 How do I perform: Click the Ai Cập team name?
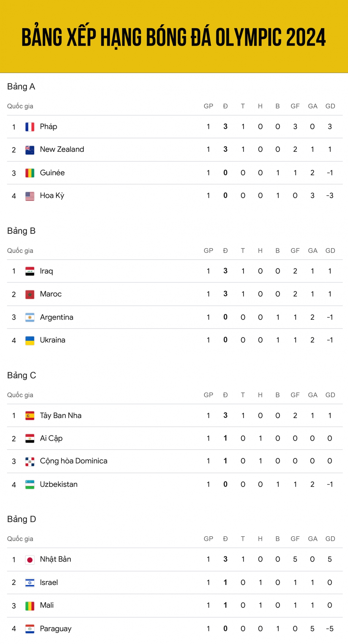click(x=51, y=438)
